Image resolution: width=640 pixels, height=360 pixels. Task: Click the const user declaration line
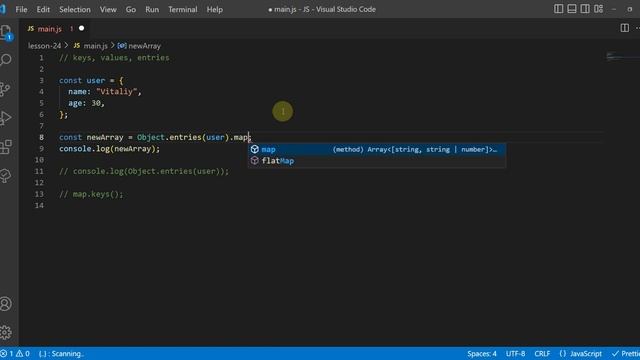(x=91, y=80)
